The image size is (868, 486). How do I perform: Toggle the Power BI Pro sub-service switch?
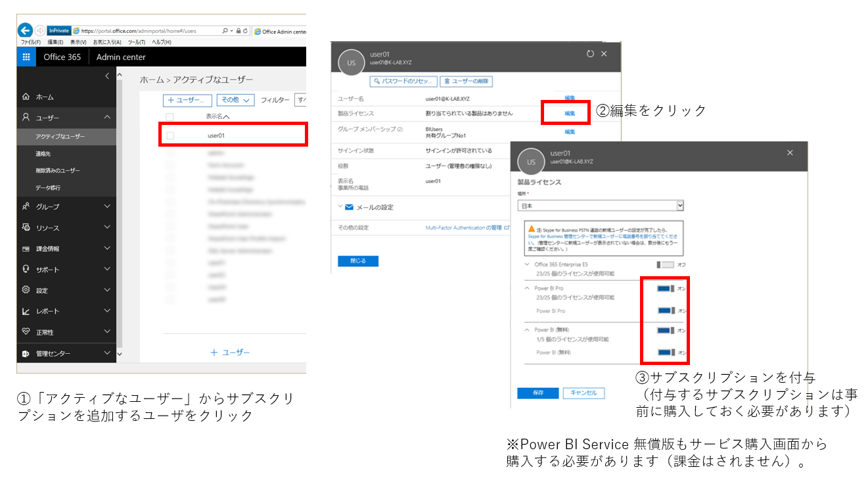pos(665,310)
